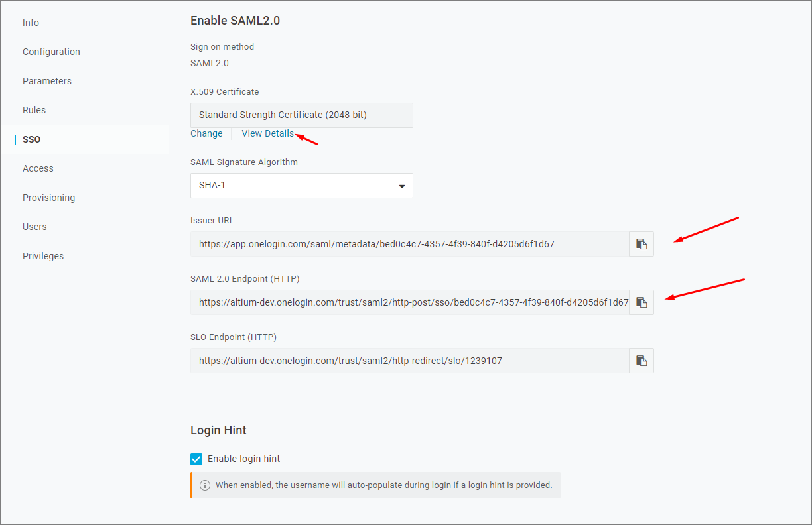Copy the SAML 2.0 Endpoint URL
The width and height of the screenshot is (812, 525).
pos(642,302)
